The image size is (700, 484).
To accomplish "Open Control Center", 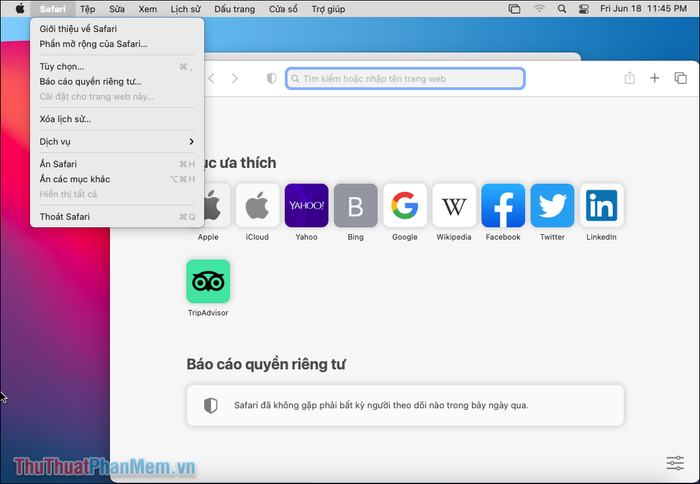I will click(583, 9).
